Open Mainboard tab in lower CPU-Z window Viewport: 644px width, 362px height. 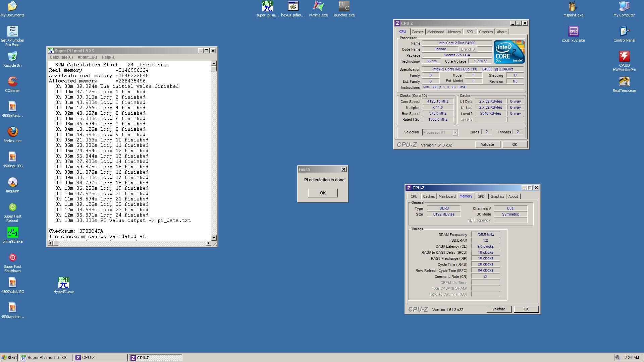click(x=447, y=196)
